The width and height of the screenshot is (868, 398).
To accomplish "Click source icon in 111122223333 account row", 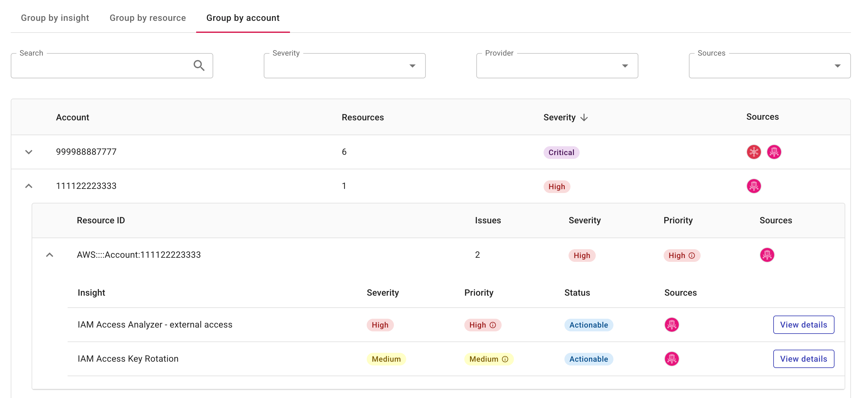I will click(x=753, y=186).
